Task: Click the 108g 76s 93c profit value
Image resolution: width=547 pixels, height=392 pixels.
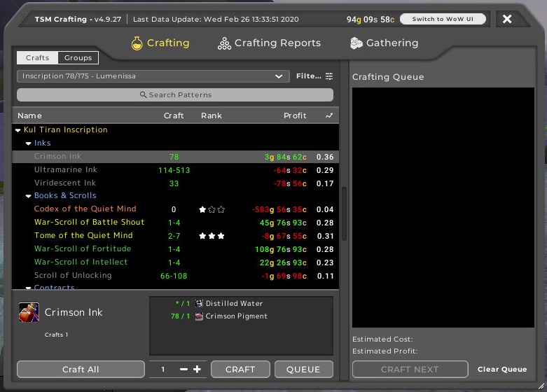Action: coord(281,249)
